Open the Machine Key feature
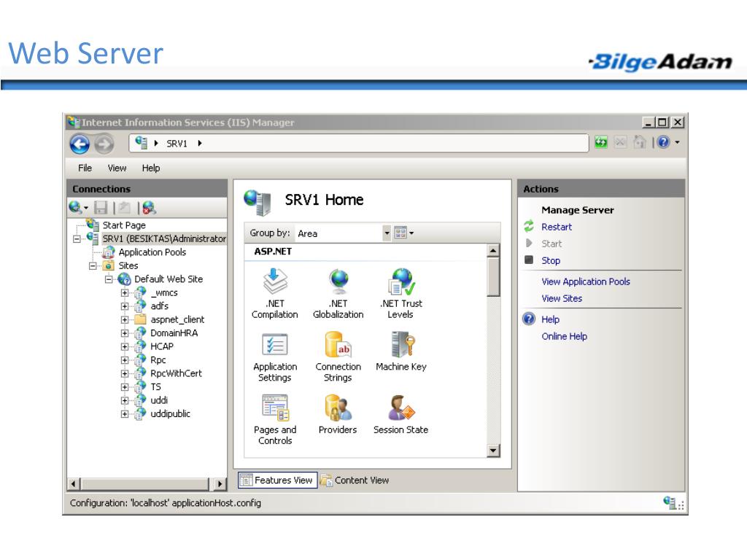This screenshot has height=560, width=747. pos(400,351)
